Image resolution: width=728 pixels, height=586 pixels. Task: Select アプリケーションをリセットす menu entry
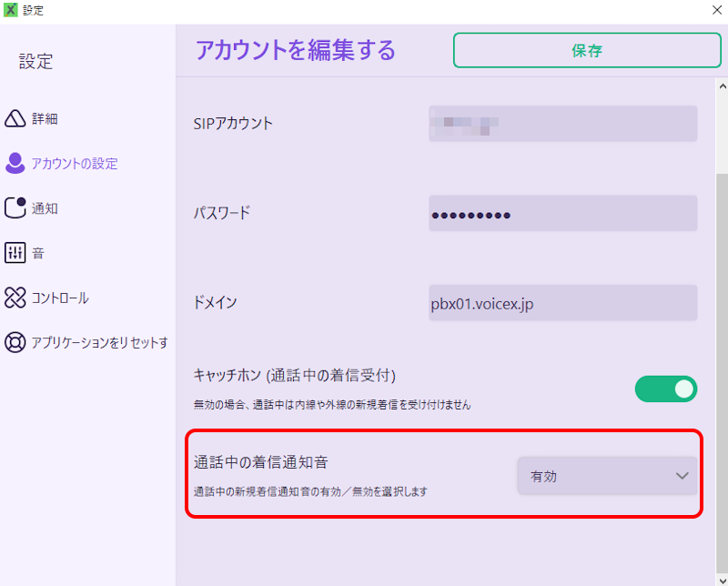pos(100,342)
